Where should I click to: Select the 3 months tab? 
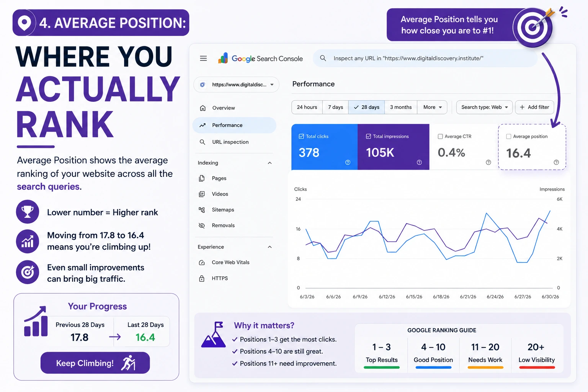401,107
